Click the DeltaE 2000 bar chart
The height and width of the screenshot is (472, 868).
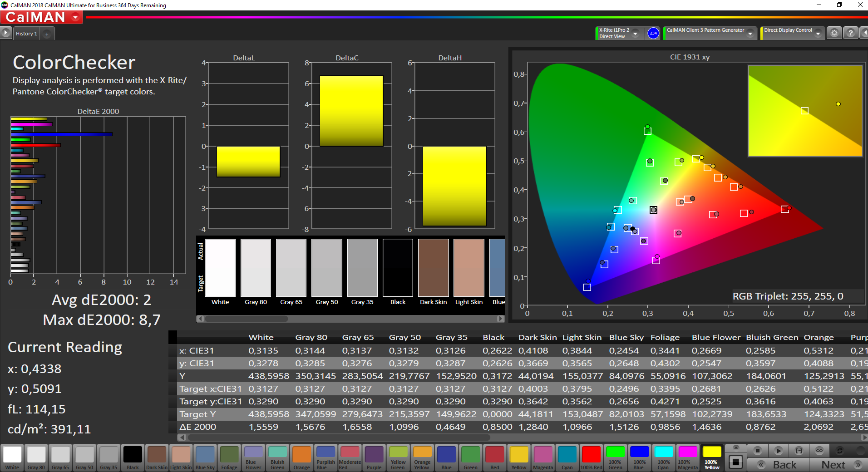pos(98,195)
